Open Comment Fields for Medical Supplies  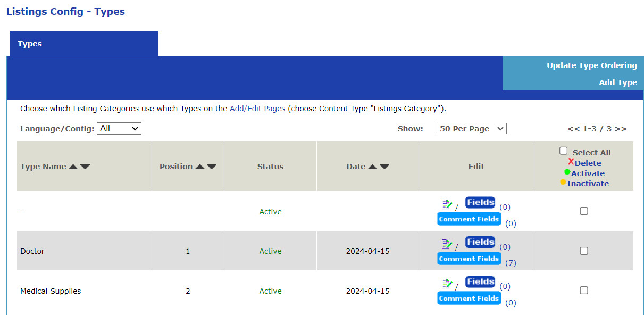[x=469, y=299]
